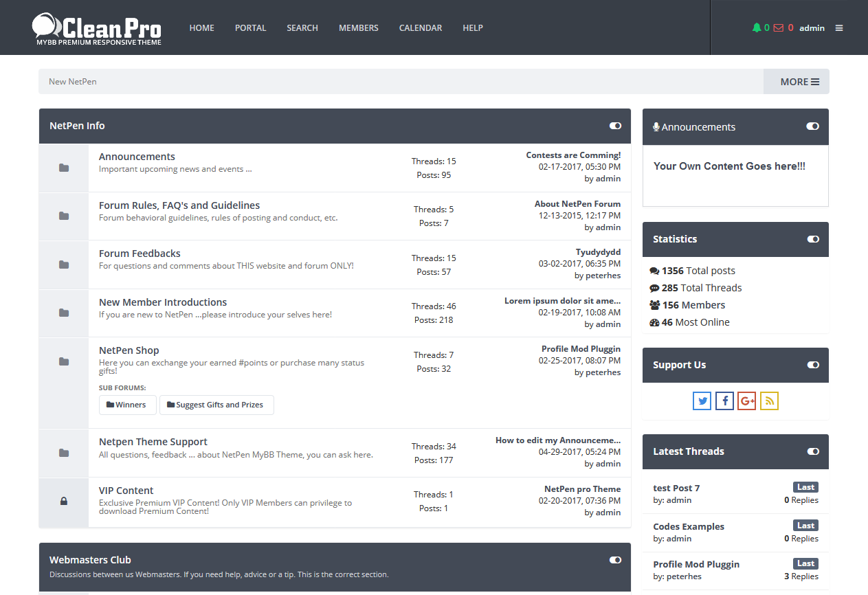Click the Last button for test Post 7

coord(805,487)
